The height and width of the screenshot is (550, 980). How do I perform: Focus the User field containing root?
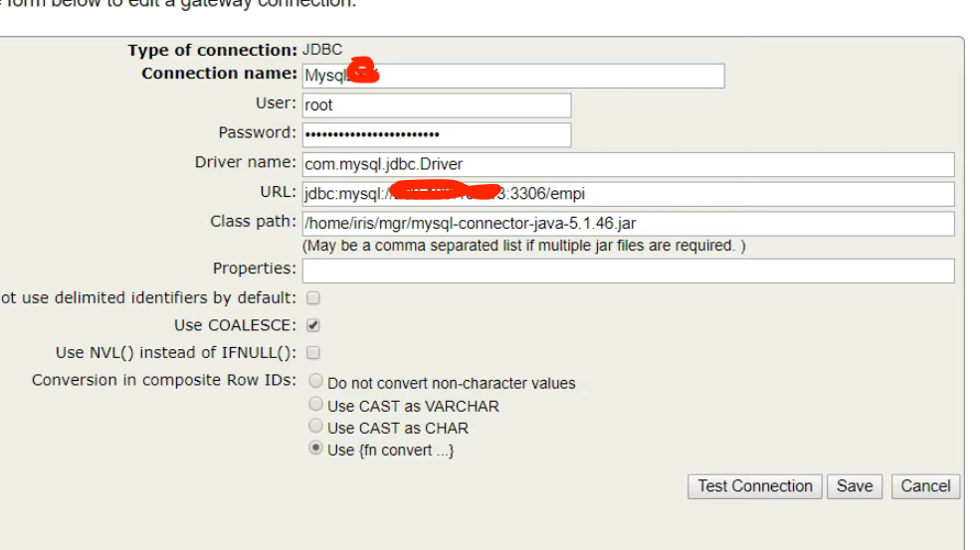[436, 104]
